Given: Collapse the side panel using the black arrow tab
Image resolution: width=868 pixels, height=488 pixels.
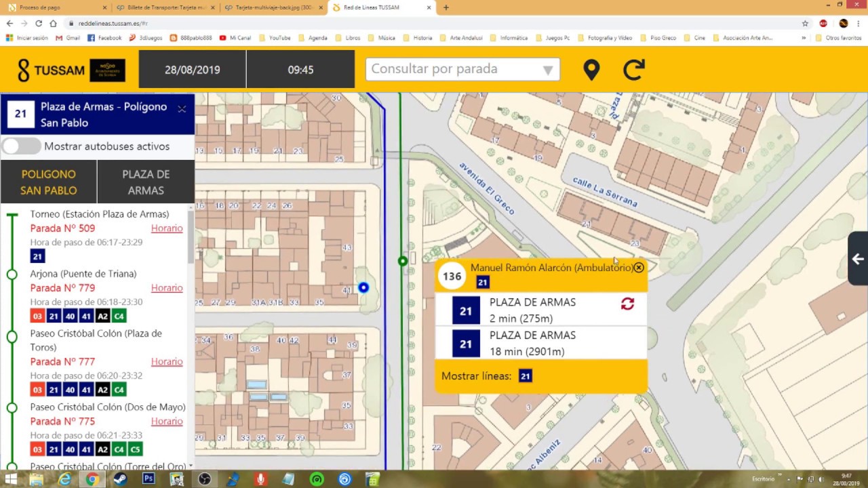Looking at the screenshot, I should (x=858, y=259).
